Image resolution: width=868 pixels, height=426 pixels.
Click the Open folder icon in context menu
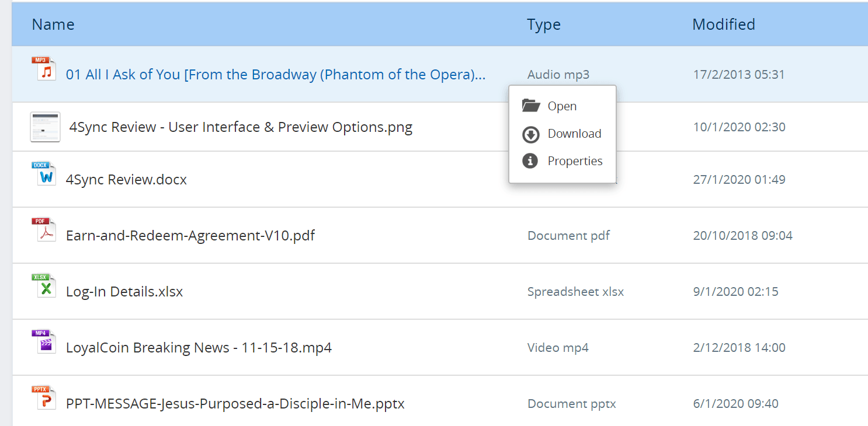[x=530, y=106]
